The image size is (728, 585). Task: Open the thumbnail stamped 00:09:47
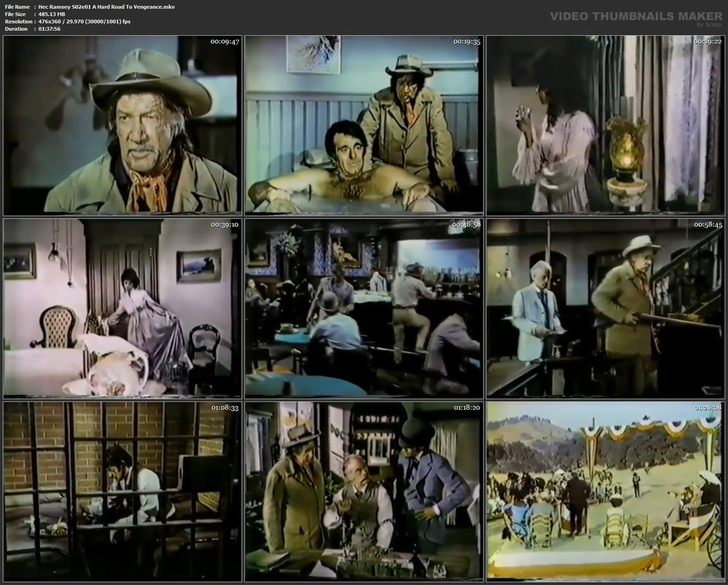[123, 125]
